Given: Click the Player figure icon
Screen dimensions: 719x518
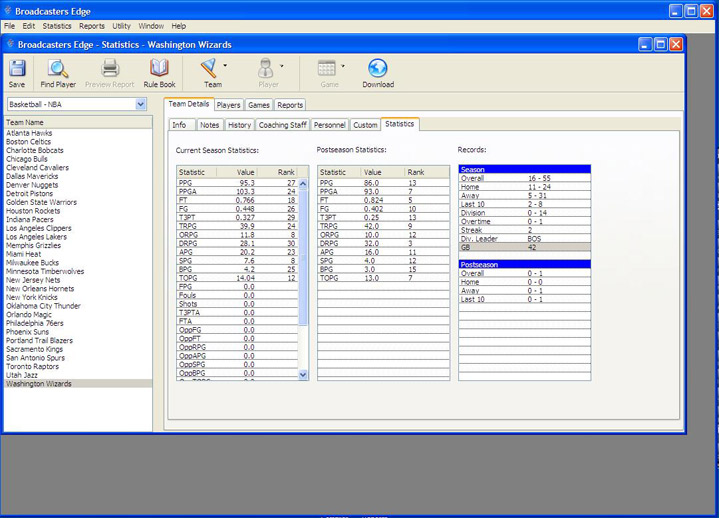Looking at the screenshot, I should point(265,68).
